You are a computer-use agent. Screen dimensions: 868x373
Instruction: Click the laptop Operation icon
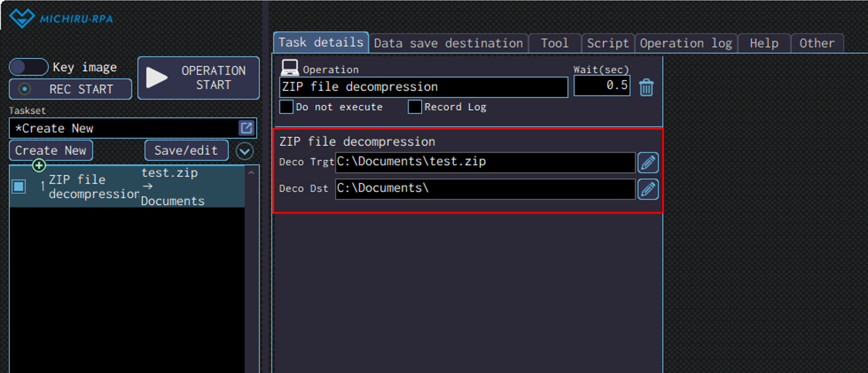click(x=290, y=68)
